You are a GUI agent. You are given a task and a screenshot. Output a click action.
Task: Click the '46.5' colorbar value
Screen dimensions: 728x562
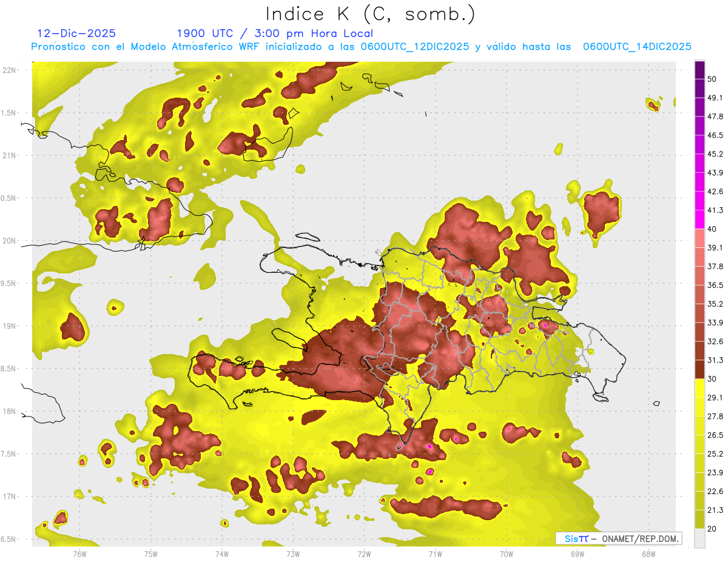coord(715,135)
